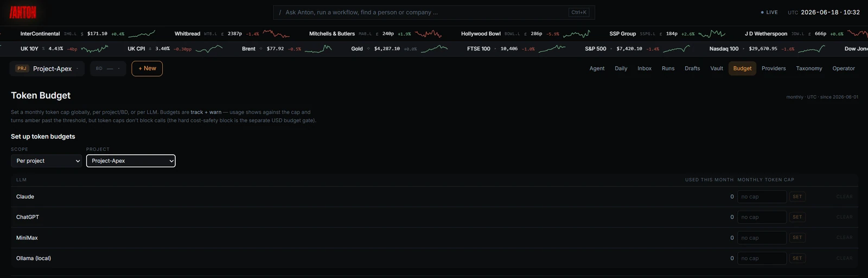Focus the MiniMax monthly token cap field
This screenshot has width=868, height=278.
pyautogui.click(x=762, y=238)
